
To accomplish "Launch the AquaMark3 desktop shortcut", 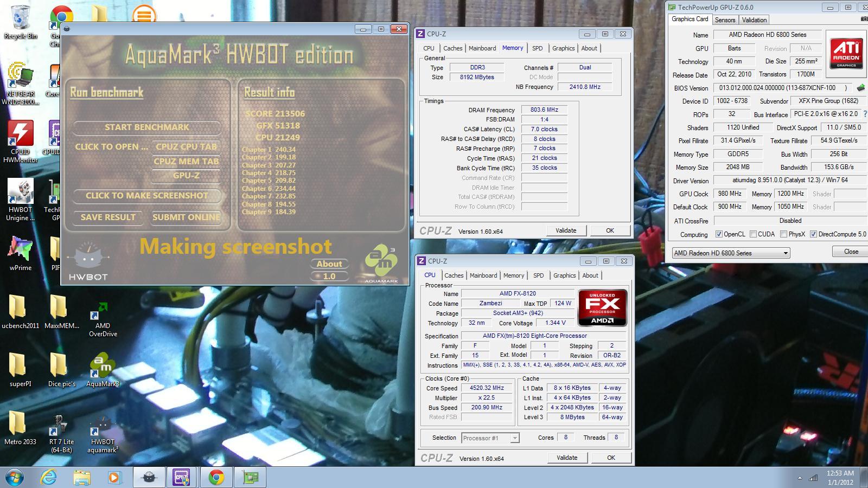I will pyautogui.click(x=103, y=370).
